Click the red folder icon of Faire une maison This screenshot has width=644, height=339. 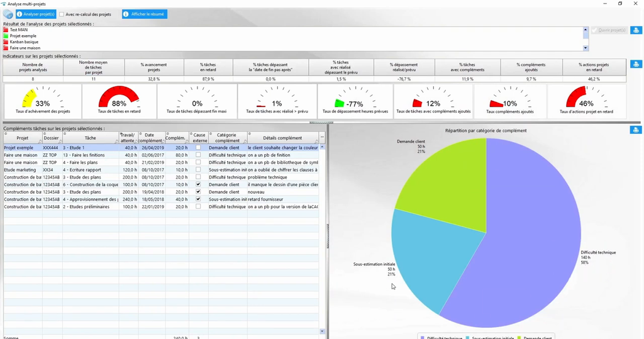click(6, 48)
